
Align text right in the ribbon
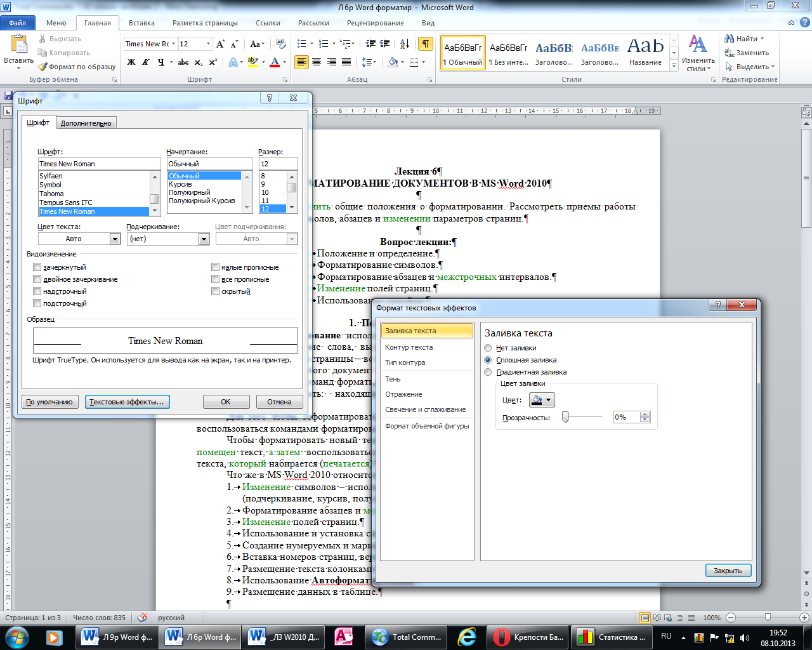[332, 62]
